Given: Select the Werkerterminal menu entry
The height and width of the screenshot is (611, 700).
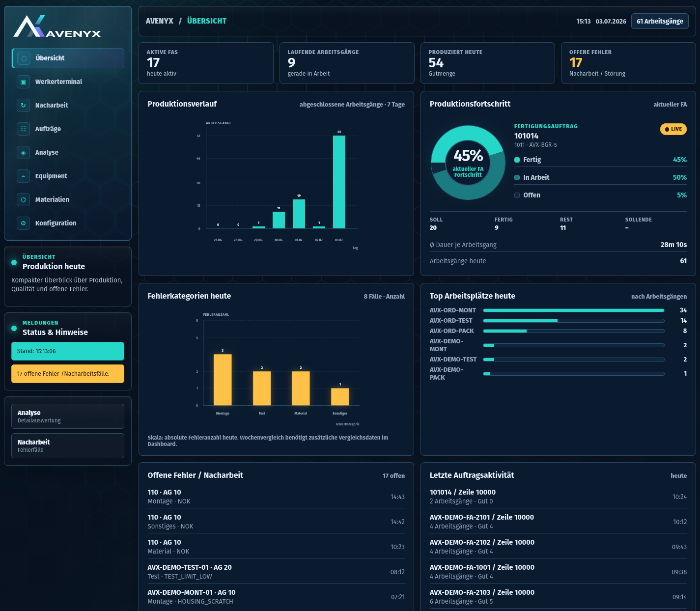Looking at the screenshot, I should 68,82.
